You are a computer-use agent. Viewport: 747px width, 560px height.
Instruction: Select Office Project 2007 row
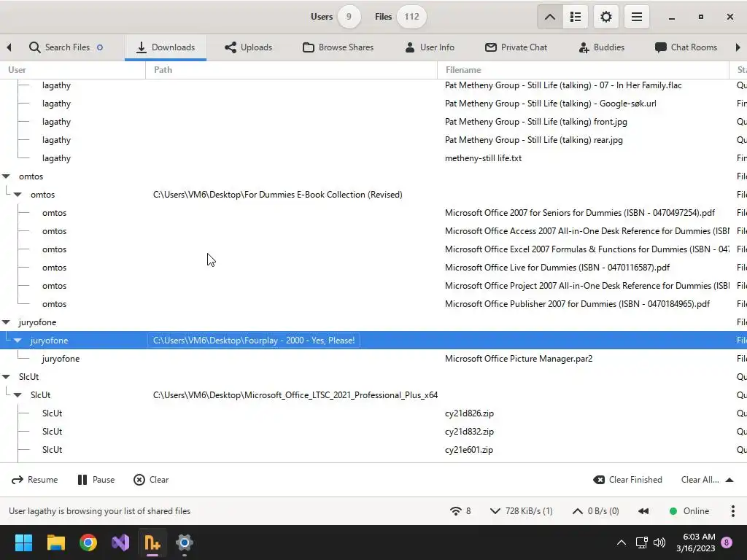point(373,286)
